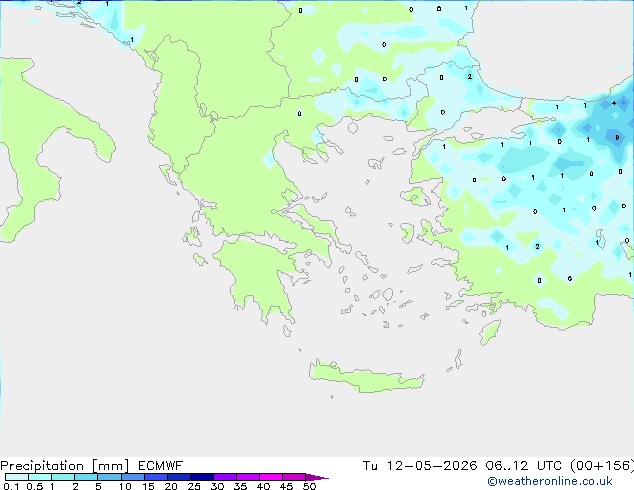The height and width of the screenshot is (490, 634).
Task: Pick the 10–15 mm legend swatch
Action: (132, 477)
